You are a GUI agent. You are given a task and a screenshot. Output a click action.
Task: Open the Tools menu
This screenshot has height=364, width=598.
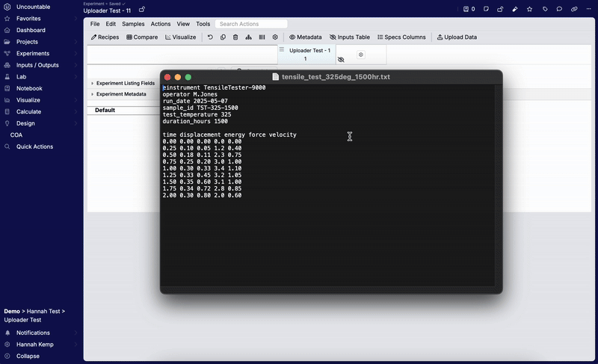[203, 24]
